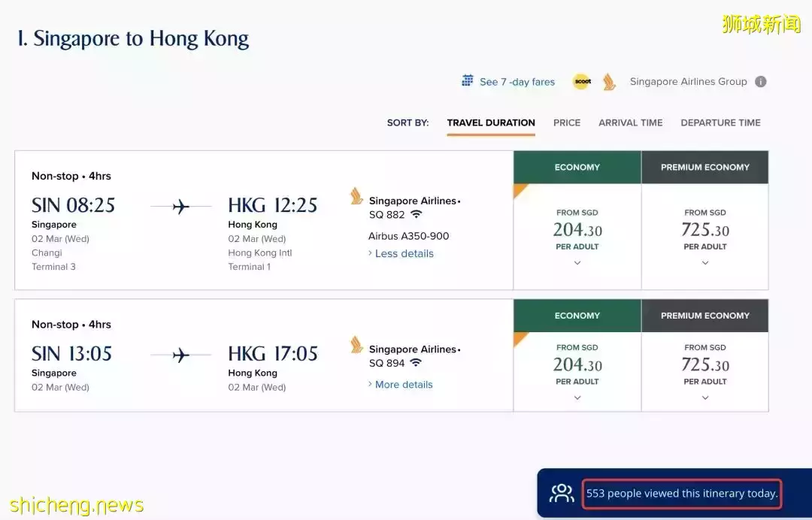The height and width of the screenshot is (520, 812).
Task: Click the airplane icon on the SIN 08:25 flight
Action: click(180, 205)
